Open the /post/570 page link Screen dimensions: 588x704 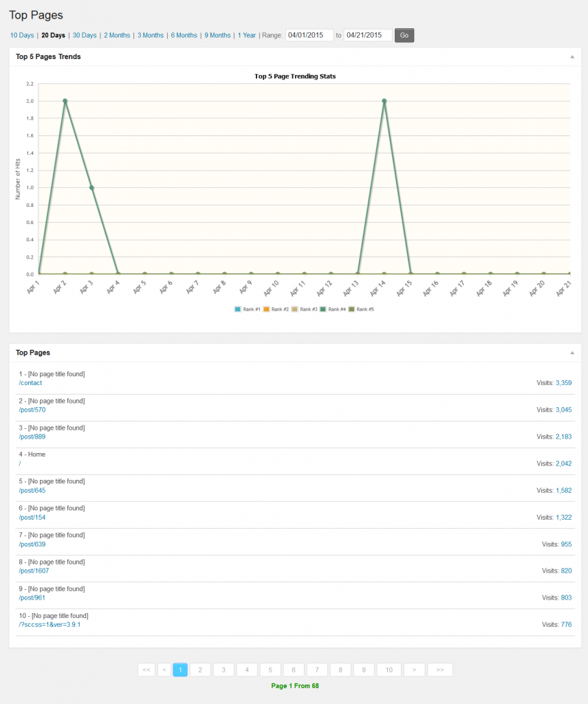[32, 410]
